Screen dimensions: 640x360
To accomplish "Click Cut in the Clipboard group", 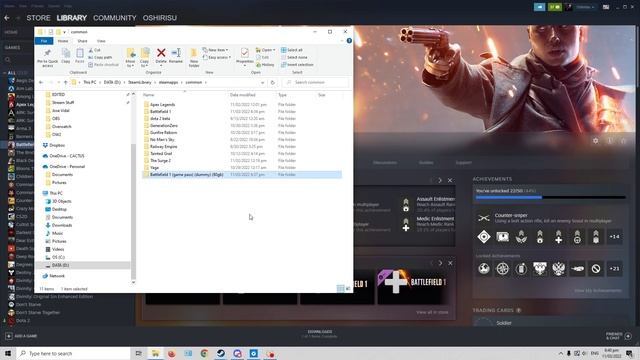I will [x=94, y=50].
